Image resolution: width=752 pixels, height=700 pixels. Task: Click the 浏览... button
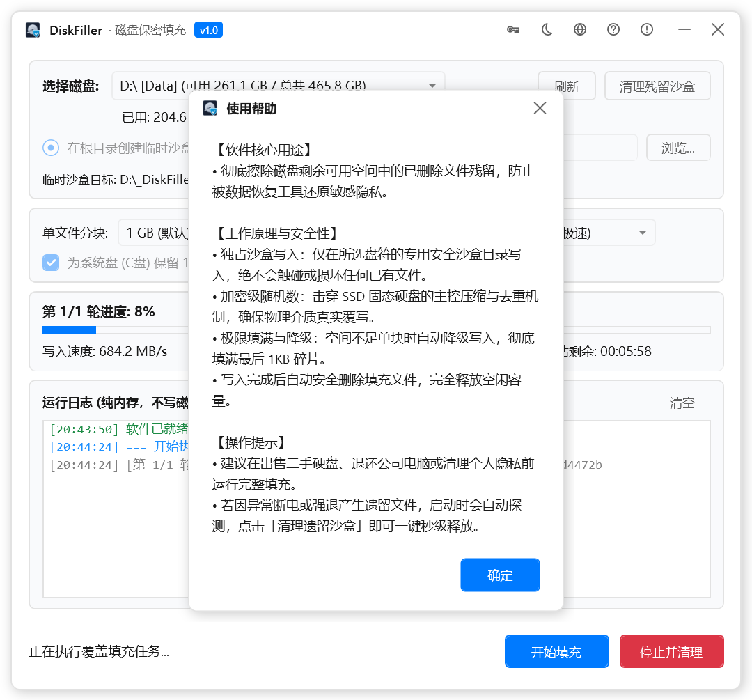point(677,147)
